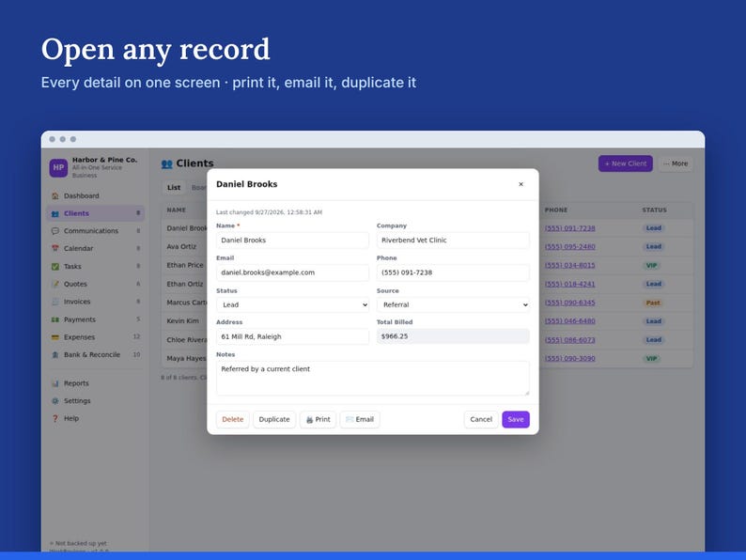Screen dimensions: 746x560
Task: Open the Expenses section
Action: (79, 337)
